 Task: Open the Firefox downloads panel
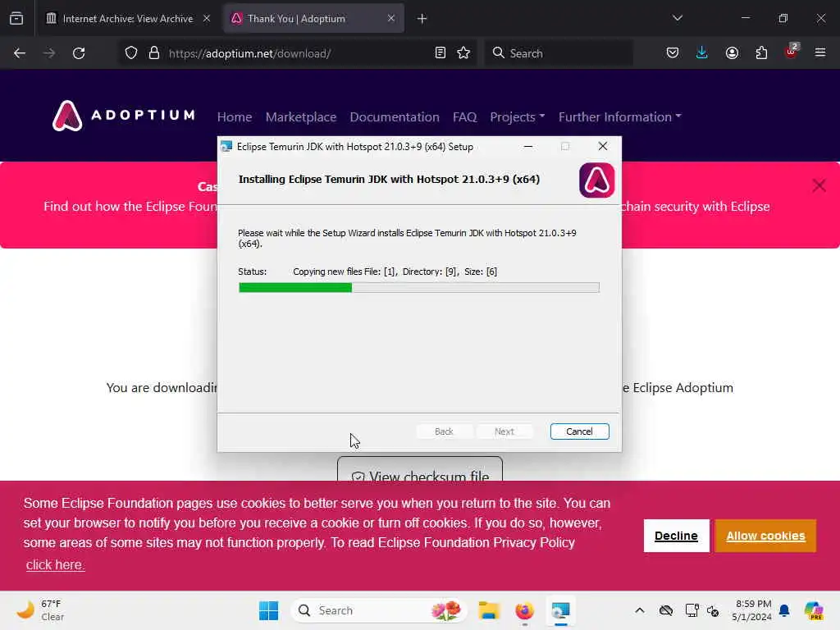pos(702,53)
